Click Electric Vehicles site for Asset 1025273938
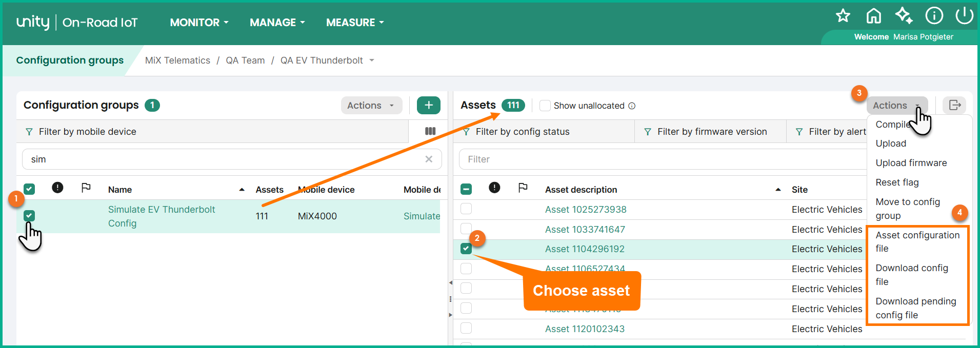The height and width of the screenshot is (348, 980). pos(827,209)
